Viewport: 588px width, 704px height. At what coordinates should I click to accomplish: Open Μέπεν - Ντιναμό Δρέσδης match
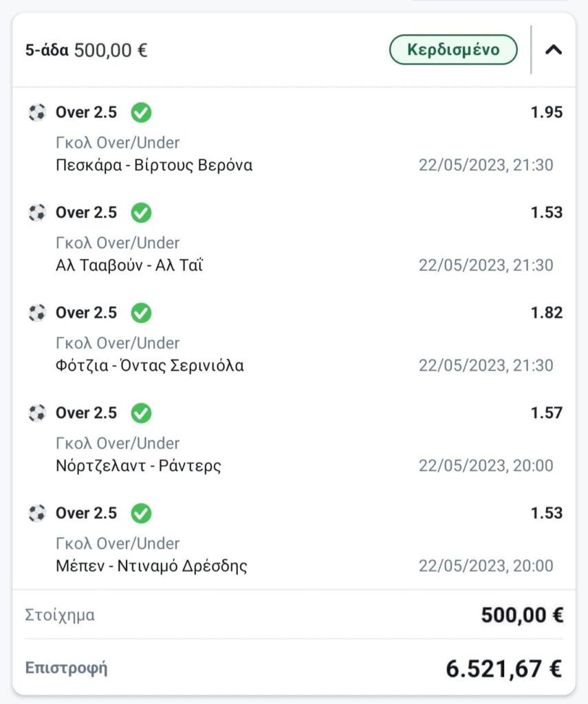click(x=151, y=566)
